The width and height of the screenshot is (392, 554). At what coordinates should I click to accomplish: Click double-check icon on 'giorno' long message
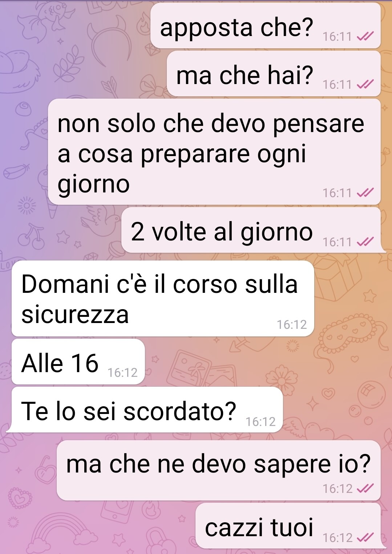(365, 193)
